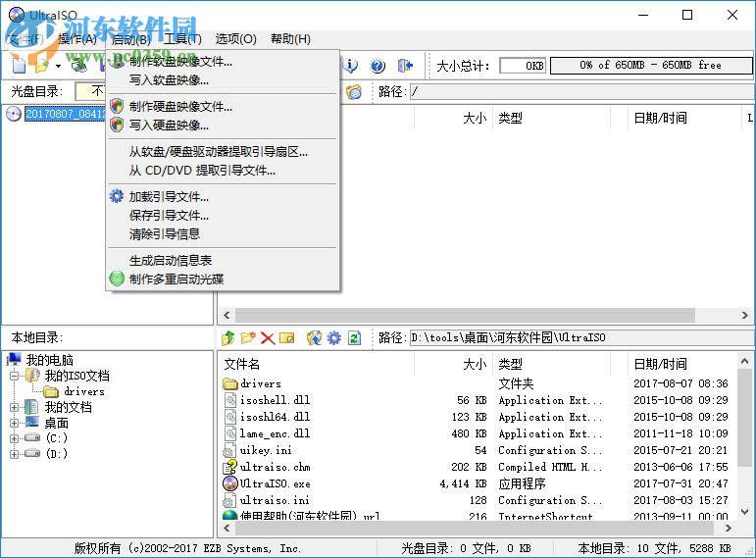Click the drivers folder icon in file list
Viewport: 756px width, 558px height.
click(230, 383)
